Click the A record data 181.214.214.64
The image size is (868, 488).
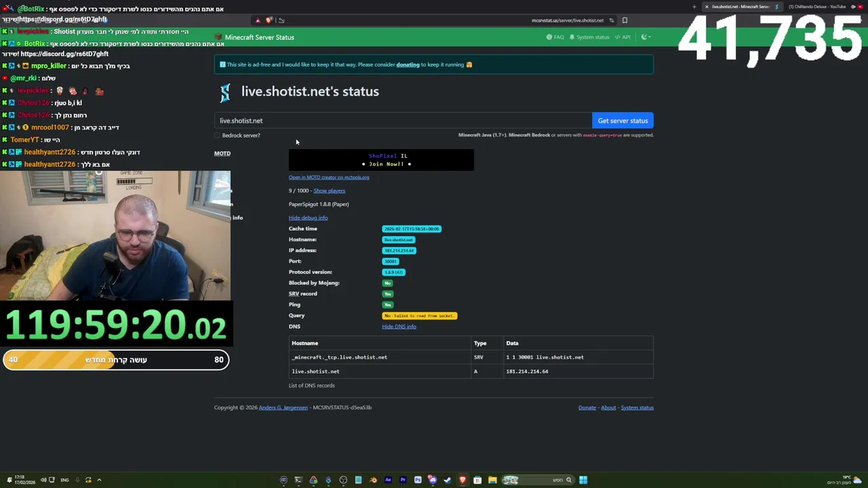527,371
